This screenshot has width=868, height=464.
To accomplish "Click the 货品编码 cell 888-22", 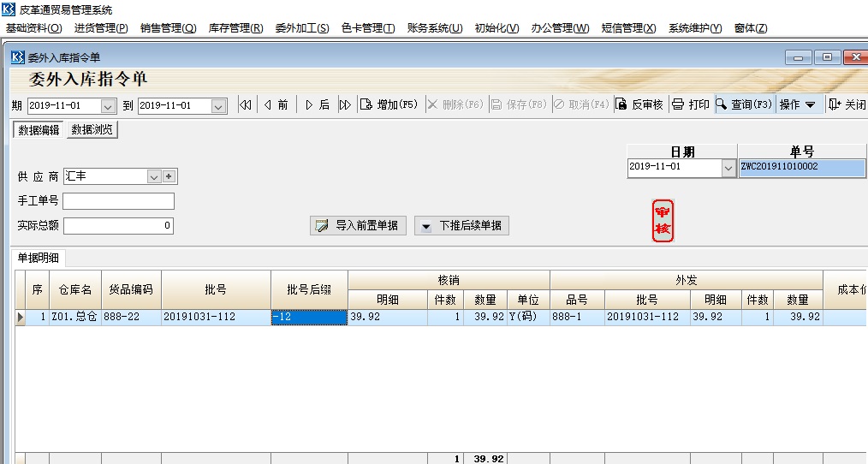I will coord(131,318).
